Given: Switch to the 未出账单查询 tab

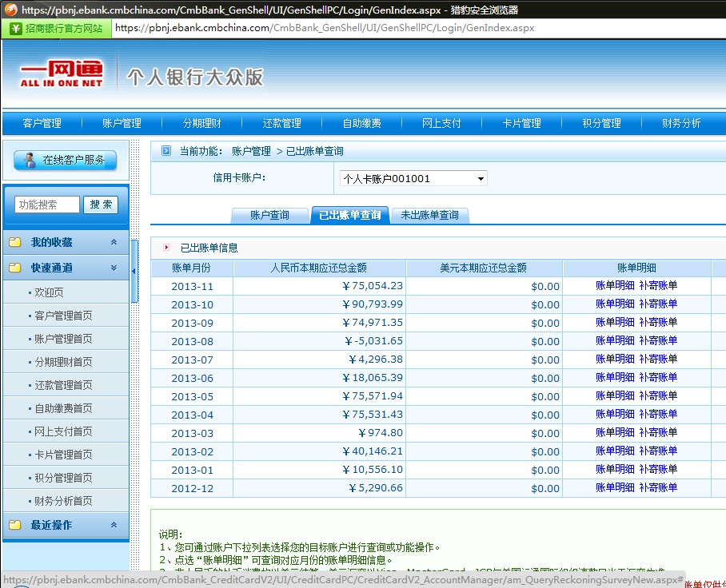Looking at the screenshot, I should click(429, 215).
